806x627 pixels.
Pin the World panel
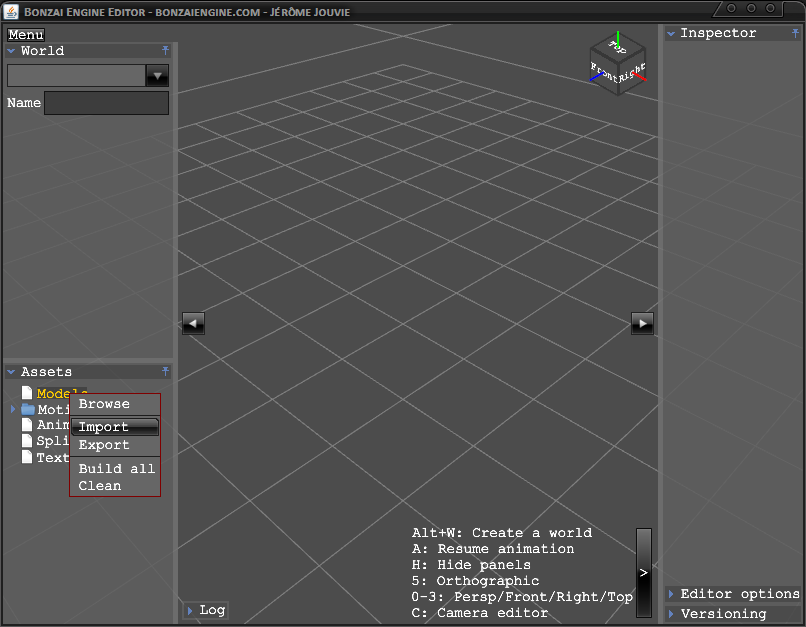coord(166,50)
